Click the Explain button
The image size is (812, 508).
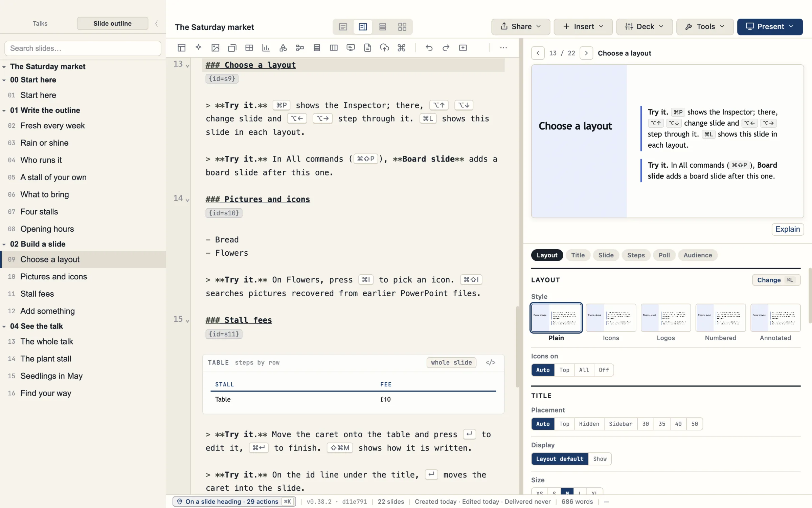click(788, 229)
